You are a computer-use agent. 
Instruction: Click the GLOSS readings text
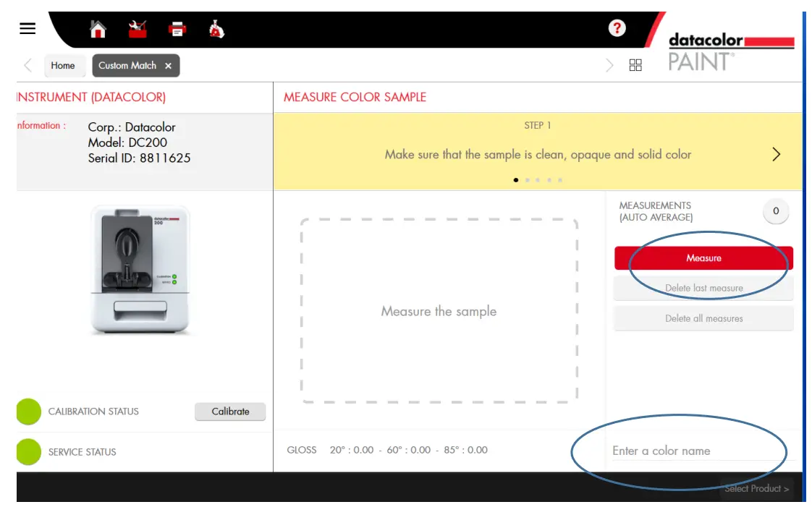click(x=387, y=450)
